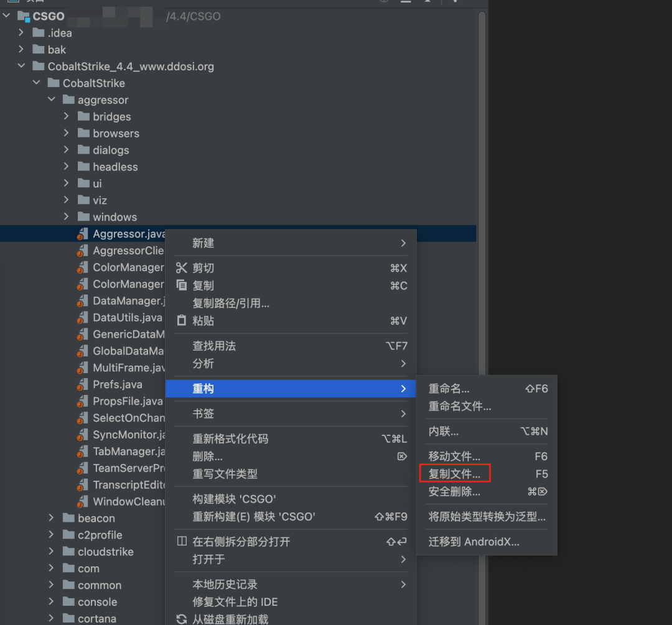Select 将原始类型转换为泛型...
The image size is (672, 625).
click(487, 517)
